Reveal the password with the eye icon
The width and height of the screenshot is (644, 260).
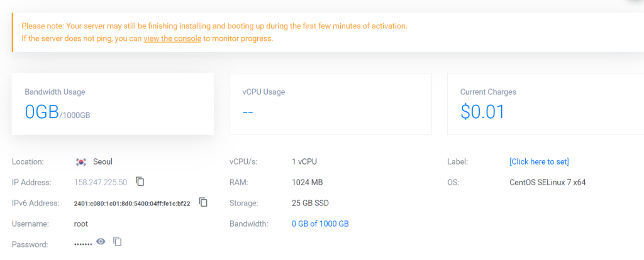[101, 242]
